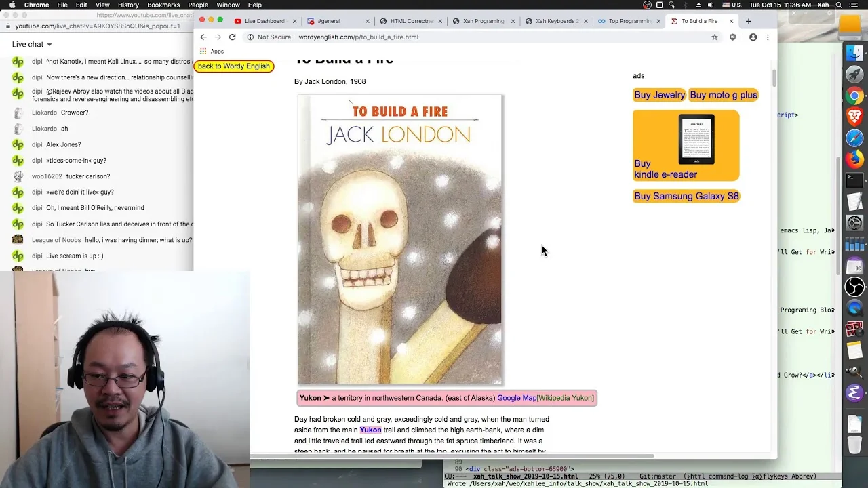868x488 pixels.
Task: Switch to the Xah Programing tab
Action: pyautogui.click(x=483, y=21)
